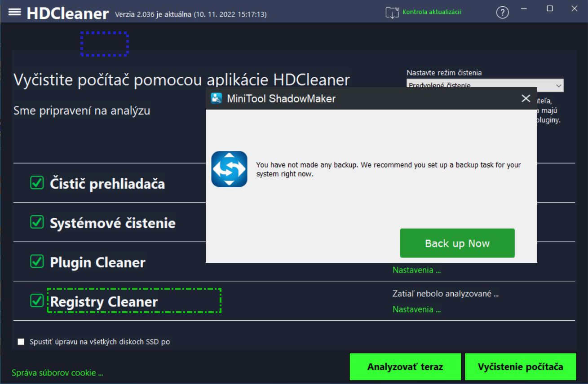Image resolution: width=588 pixels, height=384 pixels.
Task: Click the 'Sme pripravení na analýzu' text
Action: (82, 110)
